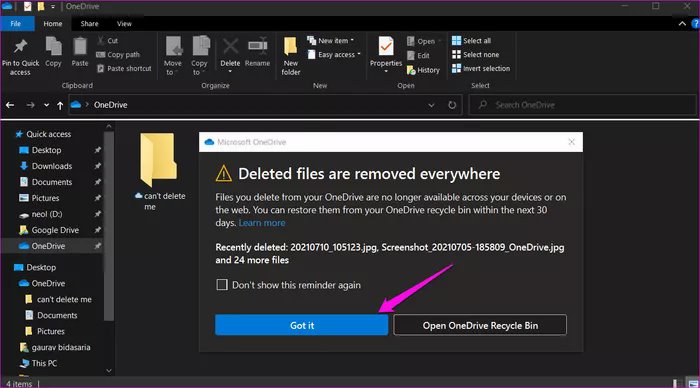The width and height of the screenshot is (700, 388).
Task: Create a New folder from ribbon
Action: coord(291,56)
